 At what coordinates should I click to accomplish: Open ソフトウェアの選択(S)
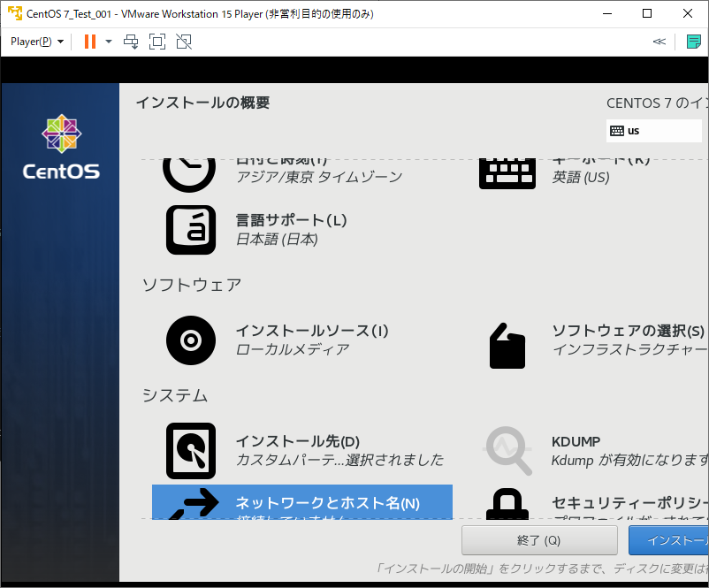(x=628, y=331)
